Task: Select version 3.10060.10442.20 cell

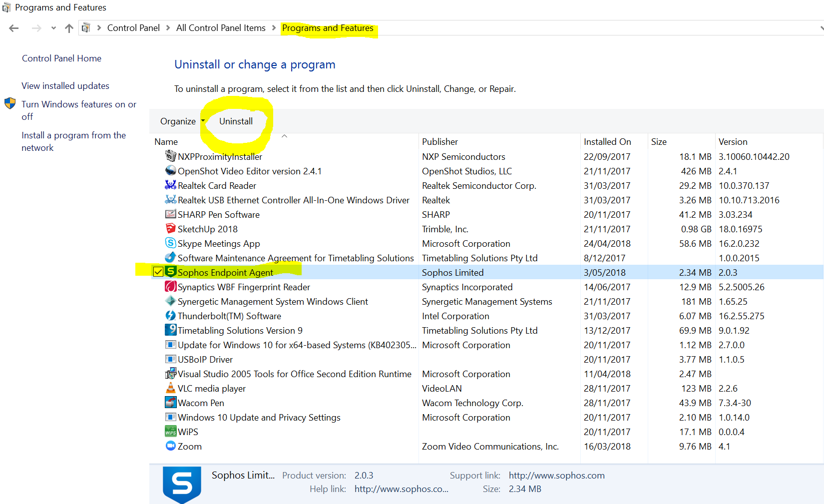Action: [754, 157]
